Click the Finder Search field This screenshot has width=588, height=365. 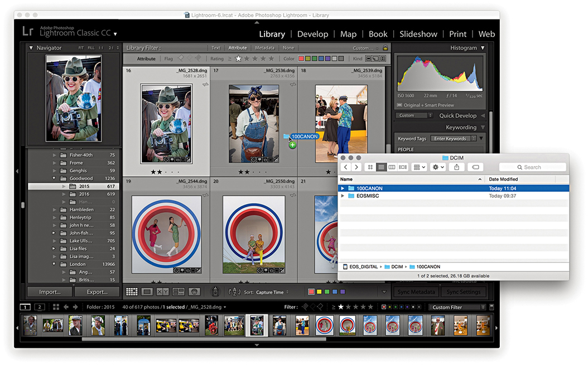pos(532,167)
